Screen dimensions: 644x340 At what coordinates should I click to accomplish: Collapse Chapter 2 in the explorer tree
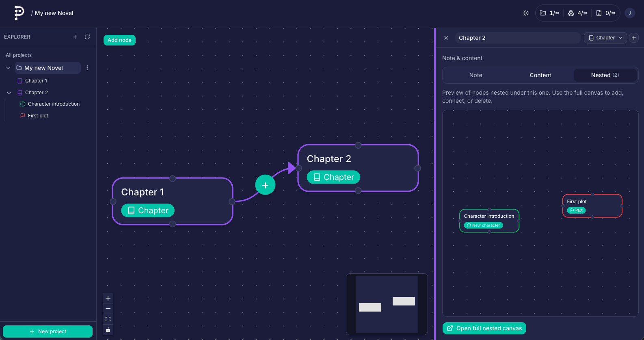coord(9,93)
